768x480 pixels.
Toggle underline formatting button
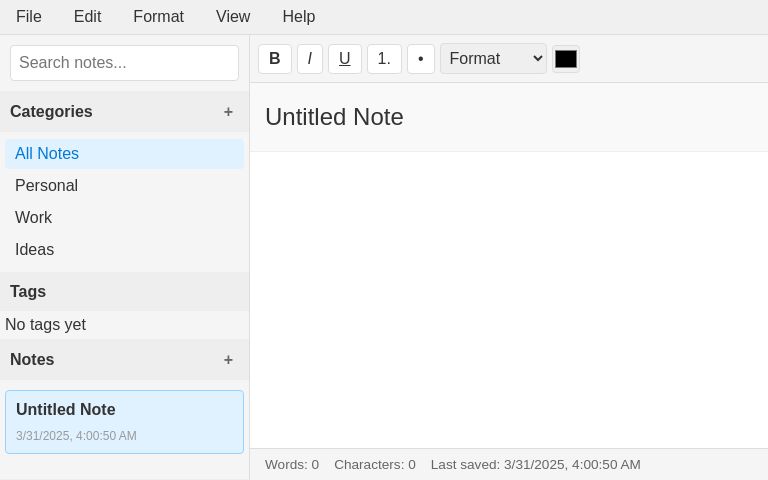[345, 59]
